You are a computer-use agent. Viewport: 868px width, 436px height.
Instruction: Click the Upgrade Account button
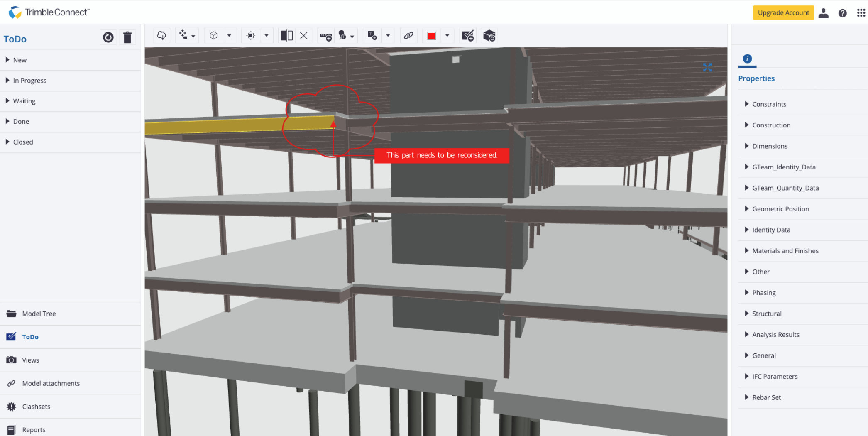click(783, 13)
